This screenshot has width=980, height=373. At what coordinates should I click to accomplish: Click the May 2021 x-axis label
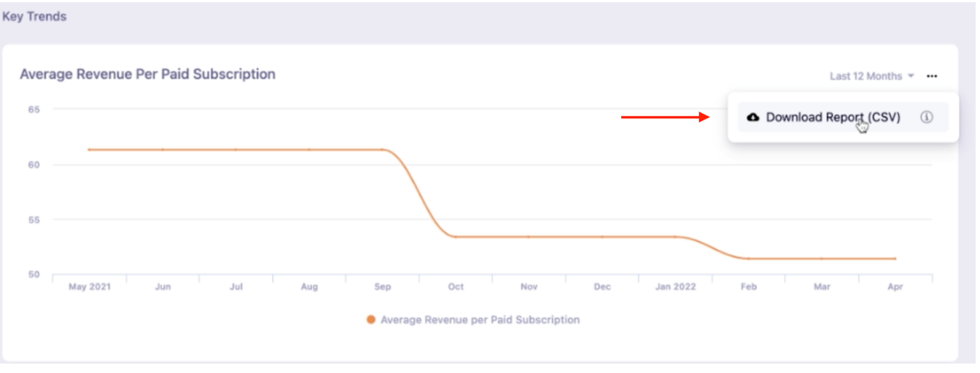(88, 287)
